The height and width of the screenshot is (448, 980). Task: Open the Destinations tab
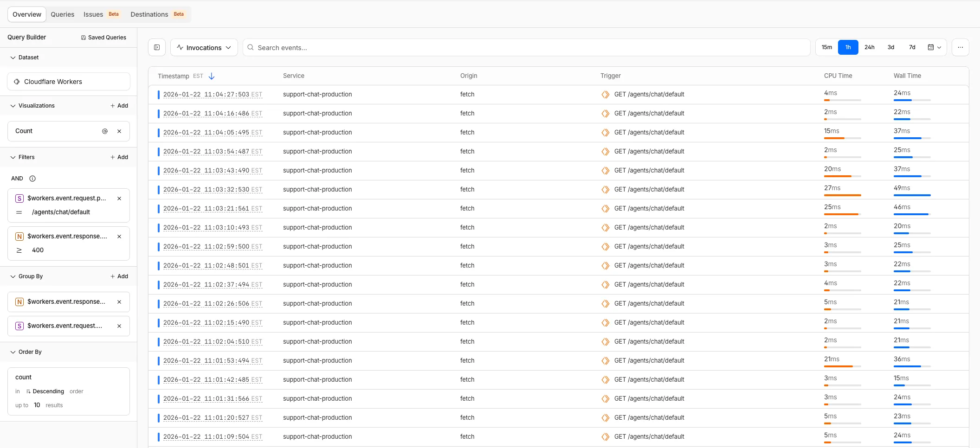click(149, 14)
